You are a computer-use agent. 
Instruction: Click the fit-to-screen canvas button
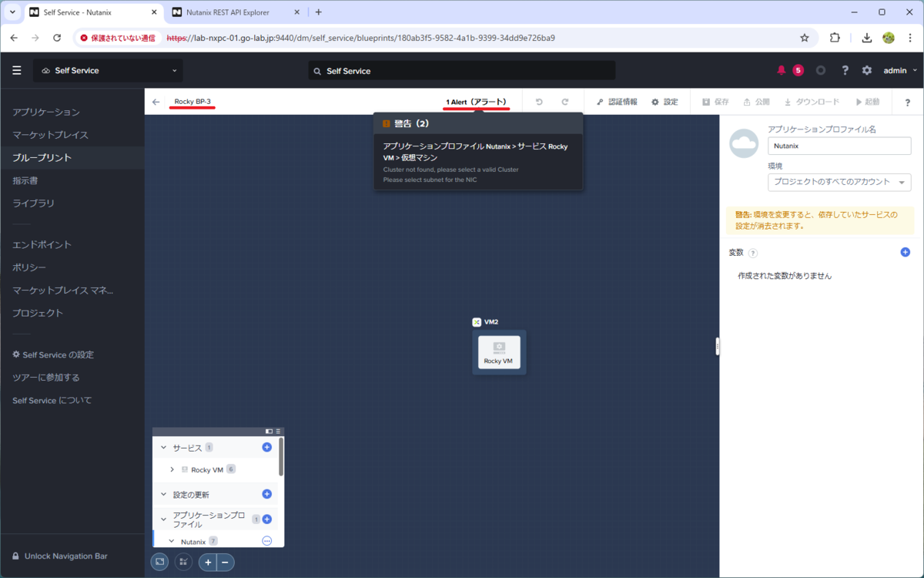(159, 563)
